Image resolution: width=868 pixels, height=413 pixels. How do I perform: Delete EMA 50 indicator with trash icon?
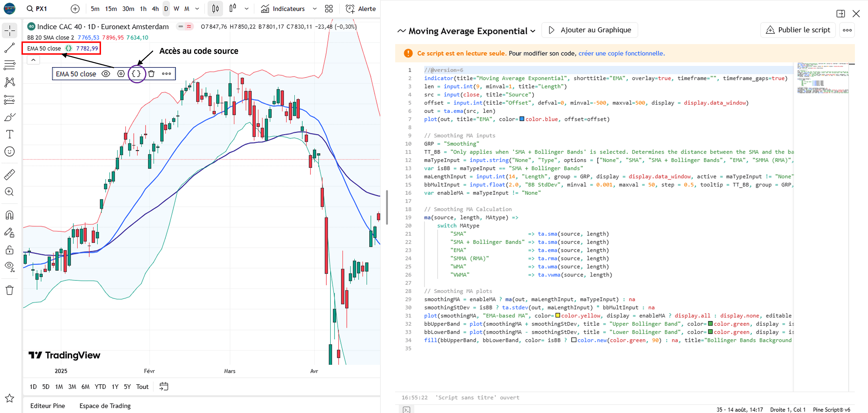pos(152,74)
